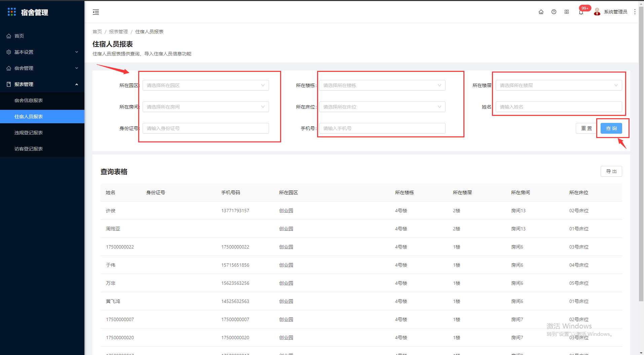Click the 所在楼栋 column header
The width and height of the screenshot is (644, 355).
tap(405, 192)
